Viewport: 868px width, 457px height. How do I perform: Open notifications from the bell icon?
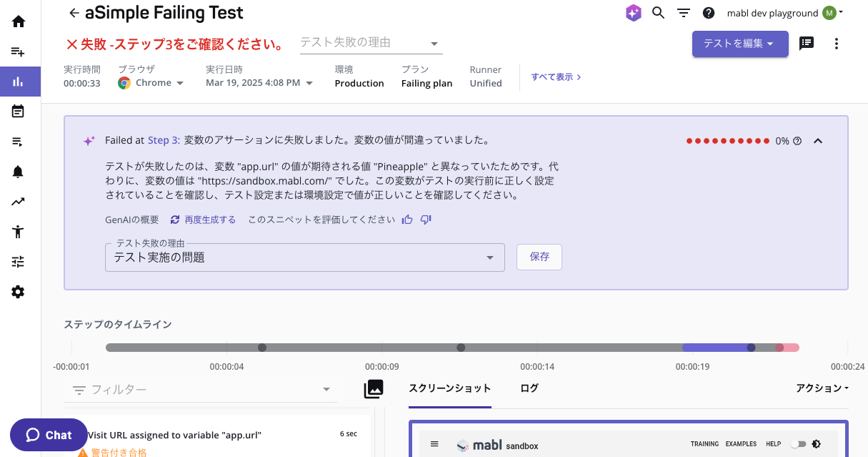19,171
